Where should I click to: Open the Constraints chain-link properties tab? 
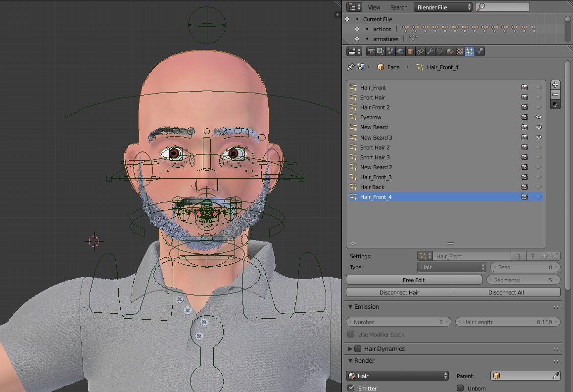pyautogui.click(x=420, y=51)
